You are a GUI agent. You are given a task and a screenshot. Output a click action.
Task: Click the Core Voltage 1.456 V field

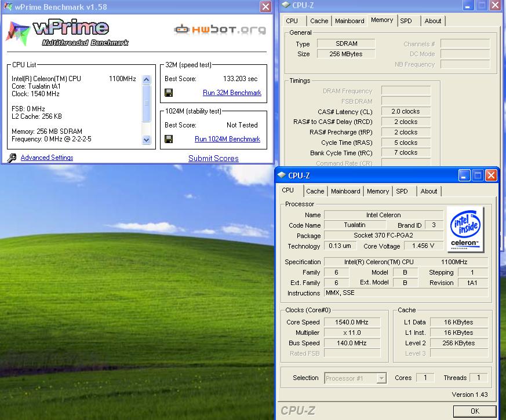click(x=423, y=246)
